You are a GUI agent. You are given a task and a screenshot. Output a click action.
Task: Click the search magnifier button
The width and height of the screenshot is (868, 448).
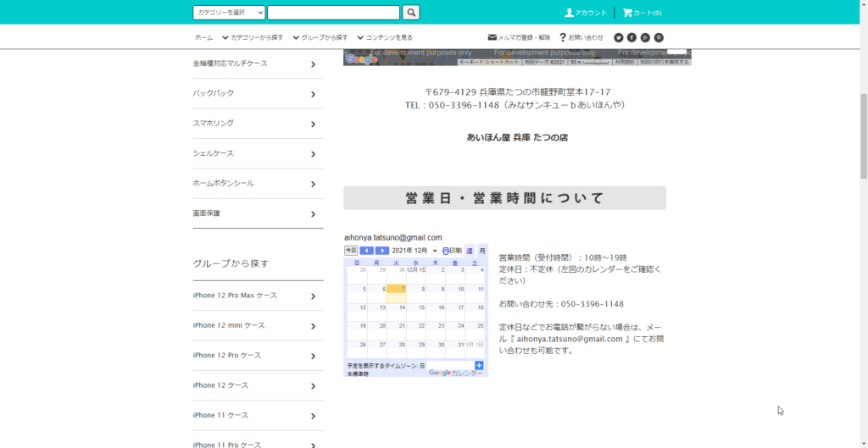coord(411,12)
